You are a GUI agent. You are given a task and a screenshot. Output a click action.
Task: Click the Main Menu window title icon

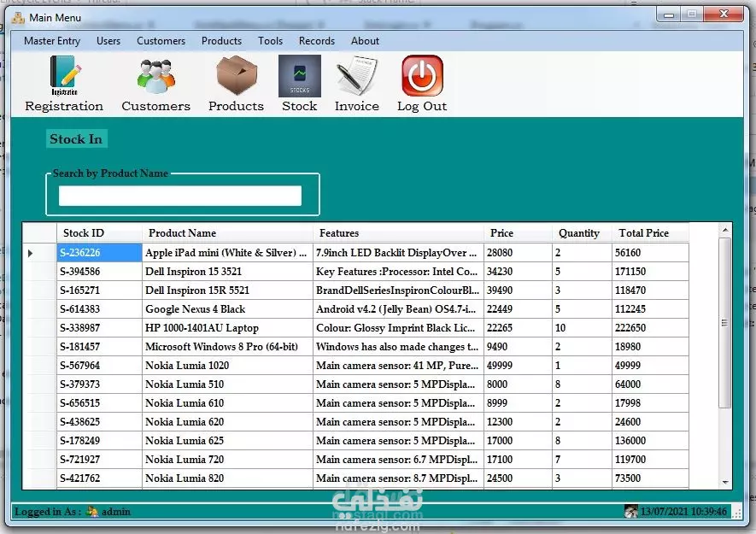(18, 18)
